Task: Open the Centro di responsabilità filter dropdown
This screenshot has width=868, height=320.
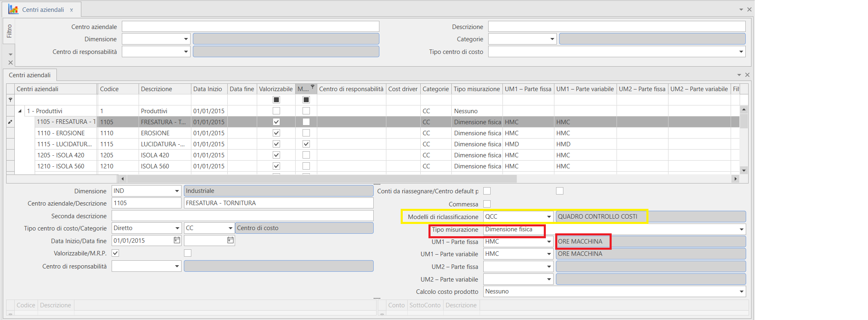Action: [x=186, y=52]
